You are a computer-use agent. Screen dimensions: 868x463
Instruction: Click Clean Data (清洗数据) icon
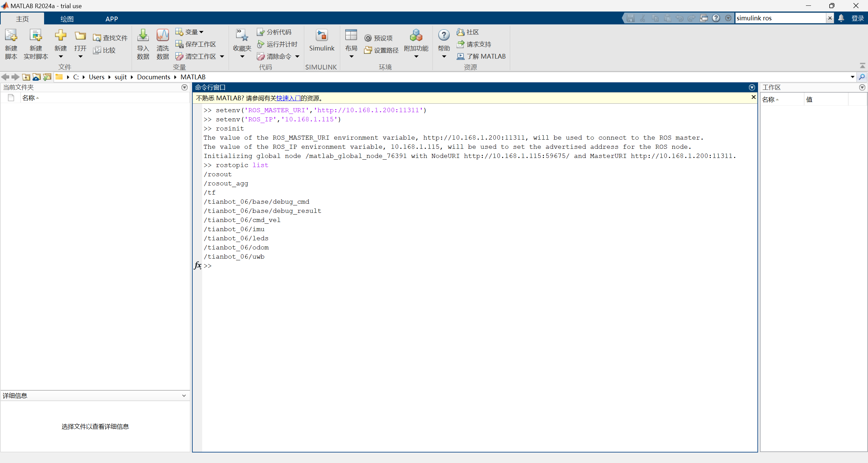(x=162, y=36)
